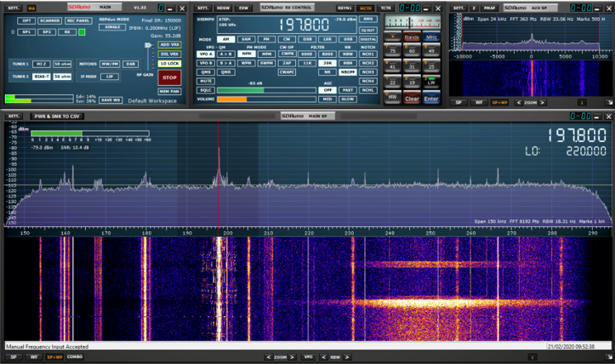
Task: Open SETT. in Main SP window
Action: (14, 117)
